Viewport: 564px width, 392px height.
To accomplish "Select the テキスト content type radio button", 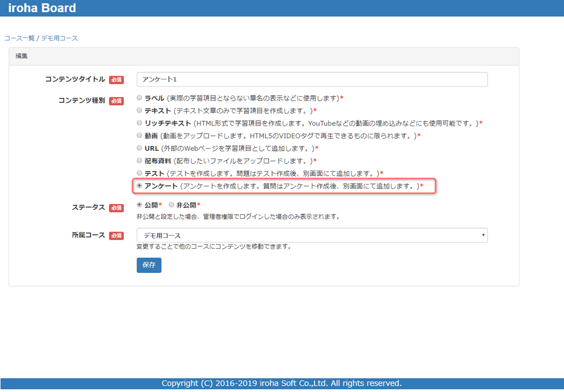I will coord(139,110).
